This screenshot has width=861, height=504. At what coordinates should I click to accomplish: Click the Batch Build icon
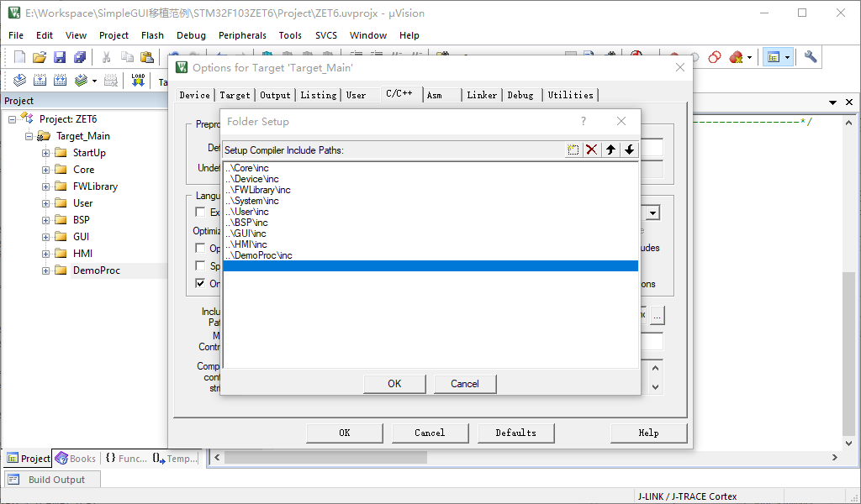(x=82, y=81)
